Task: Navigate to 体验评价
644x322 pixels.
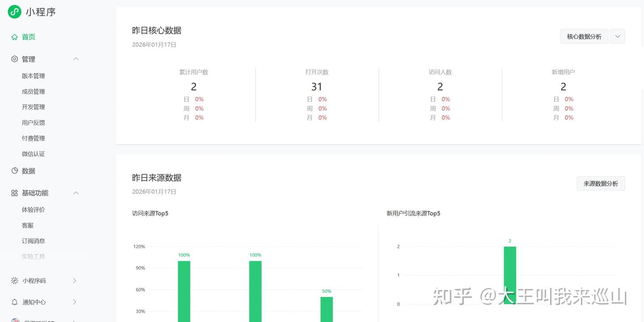Action: [x=34, y=210]
